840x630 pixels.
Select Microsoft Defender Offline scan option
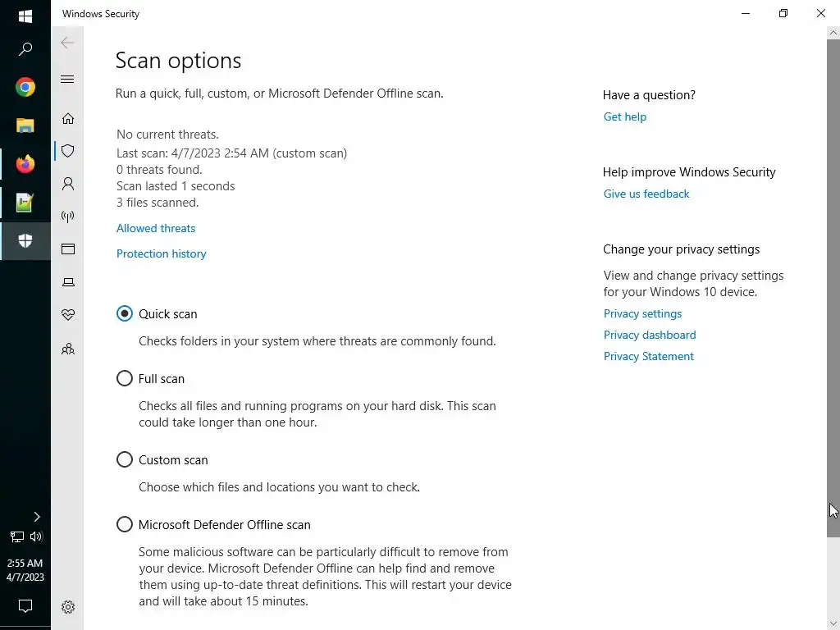(125, 524)
